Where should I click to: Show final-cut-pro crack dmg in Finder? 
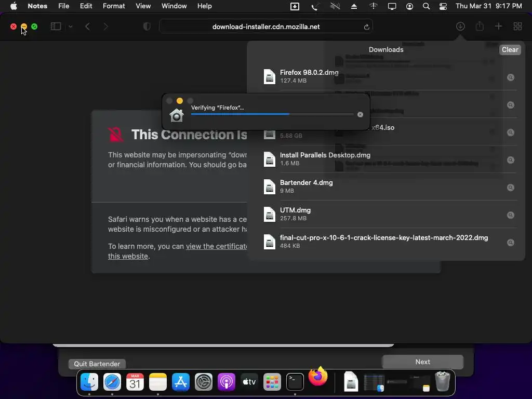(x=511, y=242)
